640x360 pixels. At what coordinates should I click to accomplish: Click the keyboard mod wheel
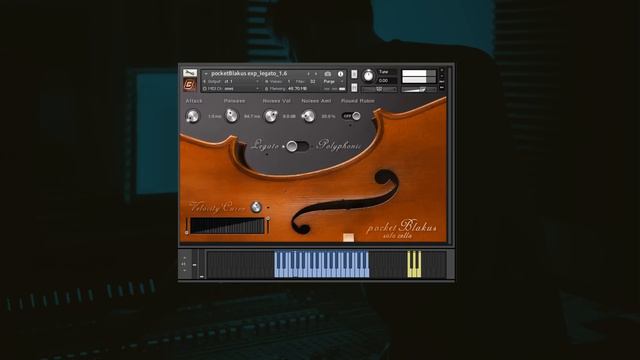click(202, 265)
